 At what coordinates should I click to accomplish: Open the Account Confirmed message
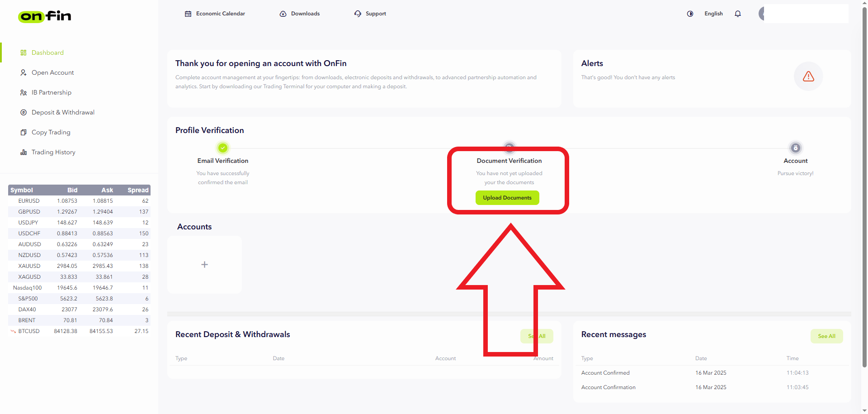coord(605,373)
